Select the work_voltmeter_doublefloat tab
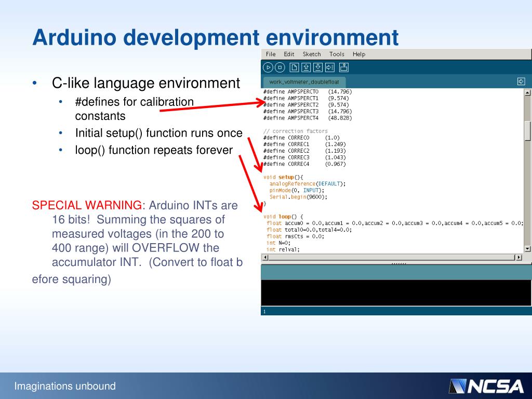This screenshot has height=399, width=532. coord(304,82)
